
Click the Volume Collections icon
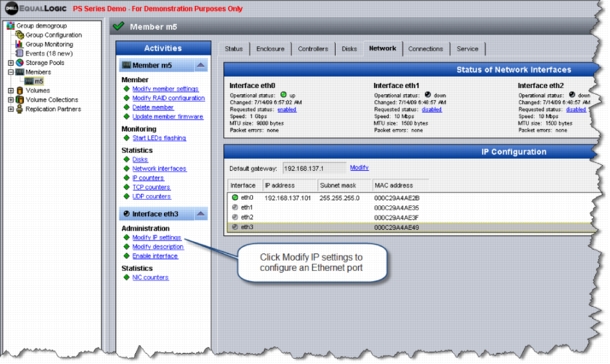[x=19, y=100]
